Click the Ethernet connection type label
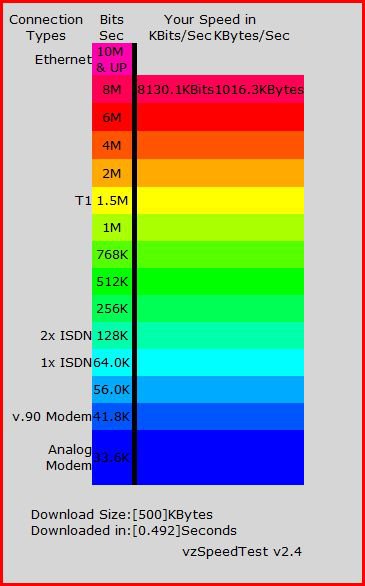The image size is (365, 586). click(x=63, y=59)
